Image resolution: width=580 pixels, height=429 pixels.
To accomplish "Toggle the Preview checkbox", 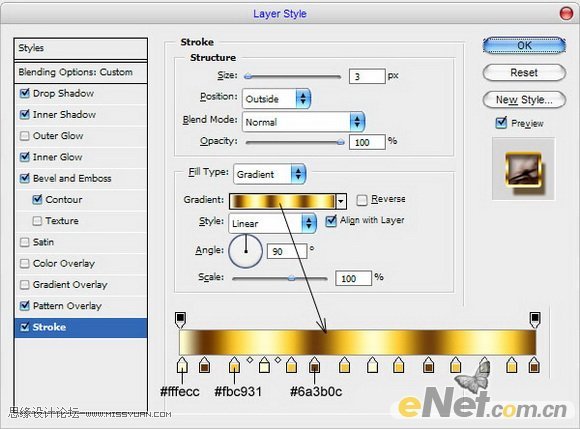I will pyautogui.click(x=501, y=123).
